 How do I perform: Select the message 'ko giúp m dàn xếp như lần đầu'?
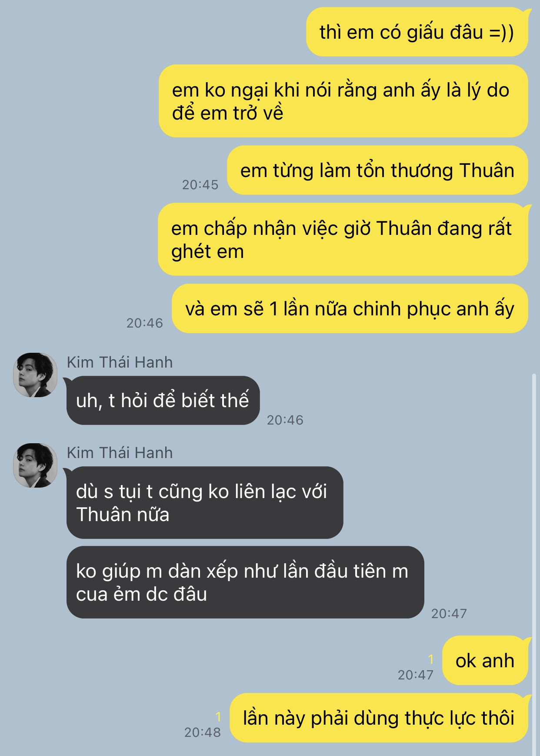[x=245, y=582]
